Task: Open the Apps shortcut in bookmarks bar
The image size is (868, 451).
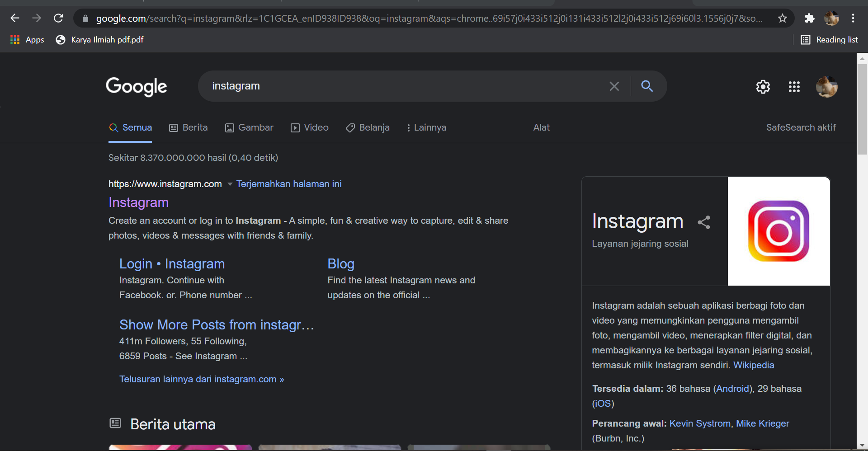Action: [x=27, y=40]
